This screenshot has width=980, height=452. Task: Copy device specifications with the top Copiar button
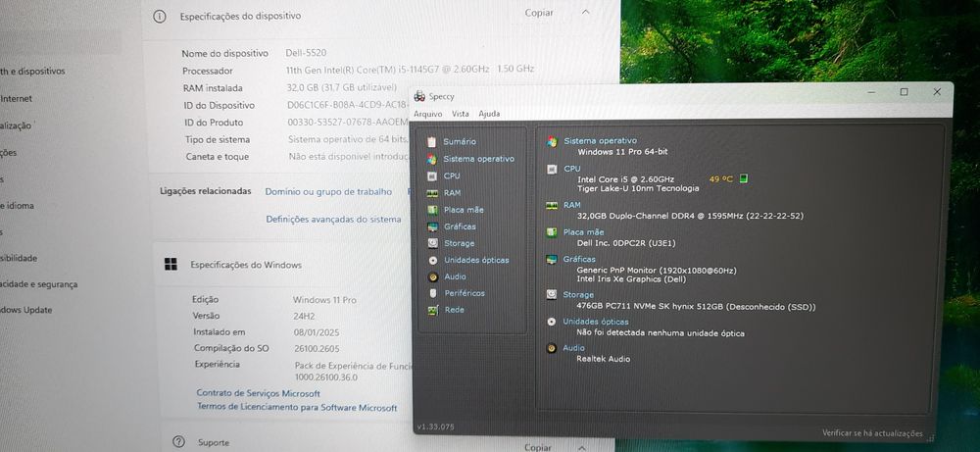(x=539, y=13)
